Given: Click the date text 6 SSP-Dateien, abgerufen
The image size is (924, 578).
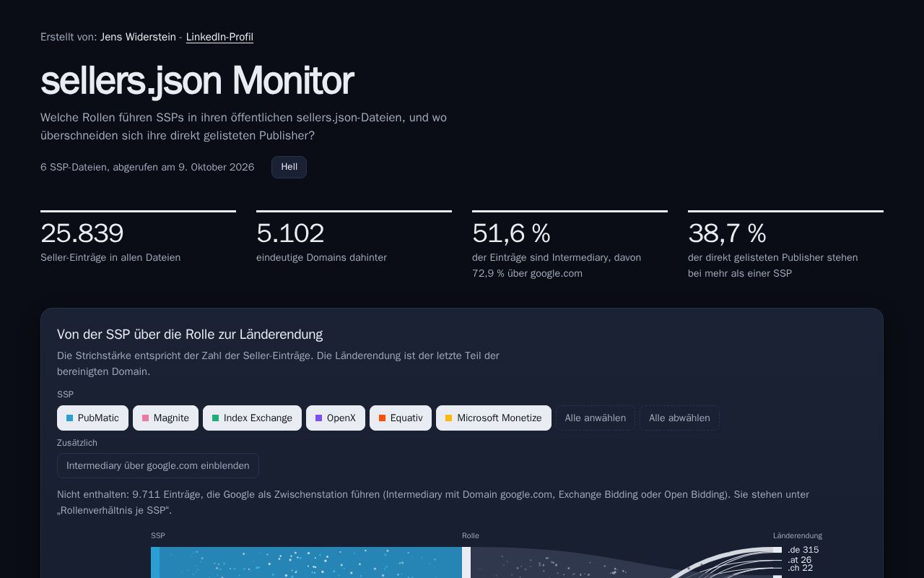Looking at the screenshot, I should (x=147, y=167).
